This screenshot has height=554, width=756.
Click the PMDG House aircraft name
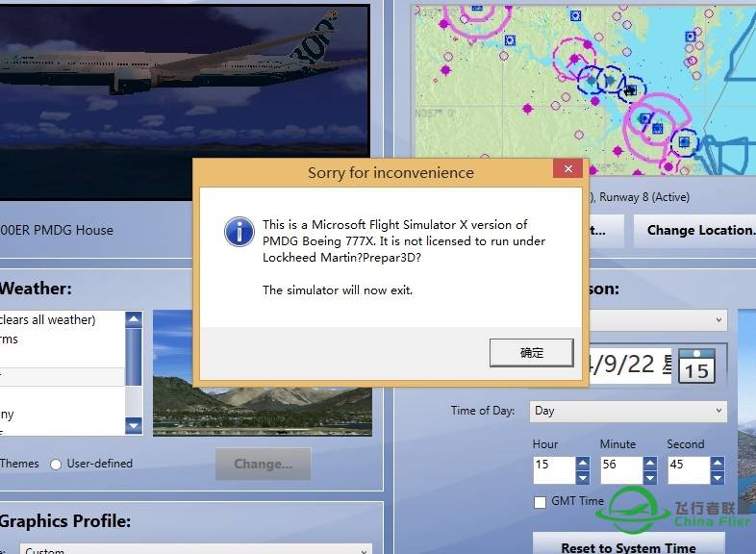[57, 230]
